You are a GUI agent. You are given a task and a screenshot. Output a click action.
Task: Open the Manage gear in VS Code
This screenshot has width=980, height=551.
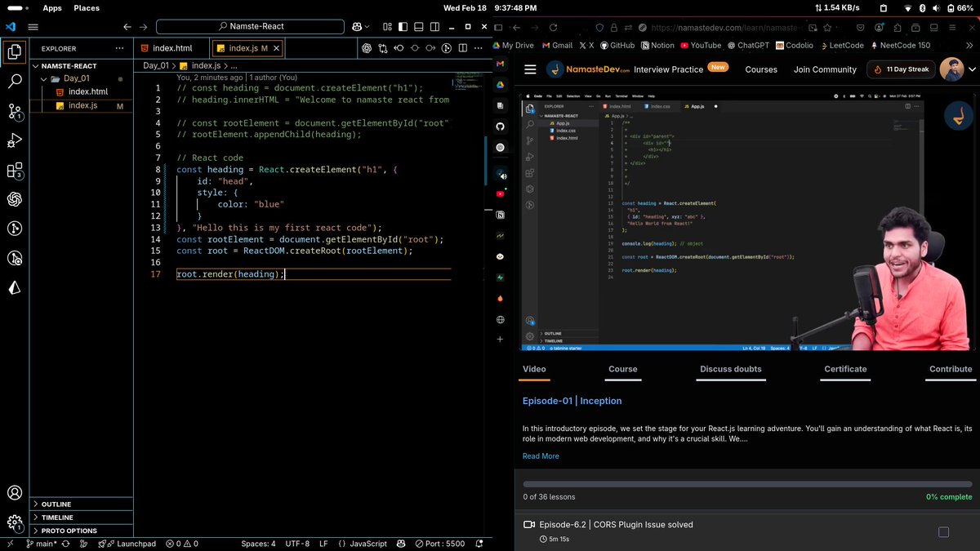click(15, 522)
